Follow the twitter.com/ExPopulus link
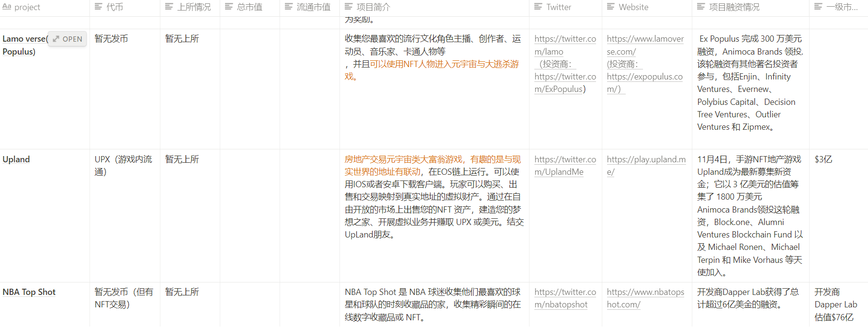This screenshot has height=327, width=868. pos(565,83)
